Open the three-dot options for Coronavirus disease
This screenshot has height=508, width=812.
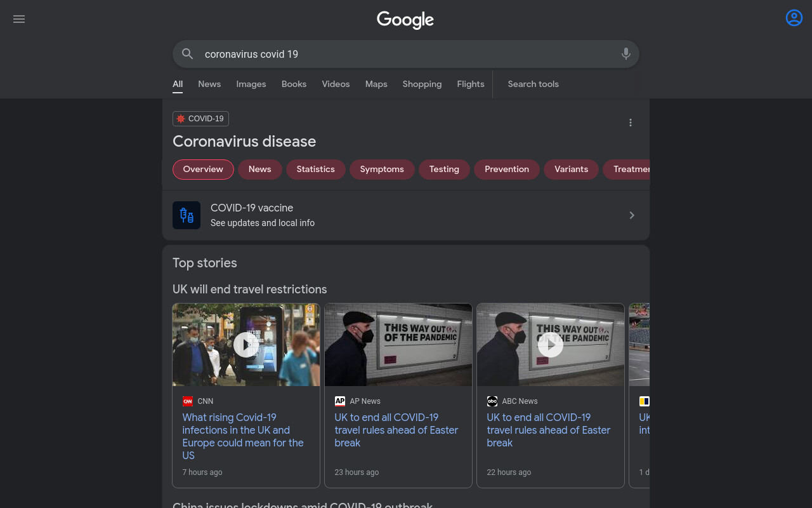click(631, 123)
